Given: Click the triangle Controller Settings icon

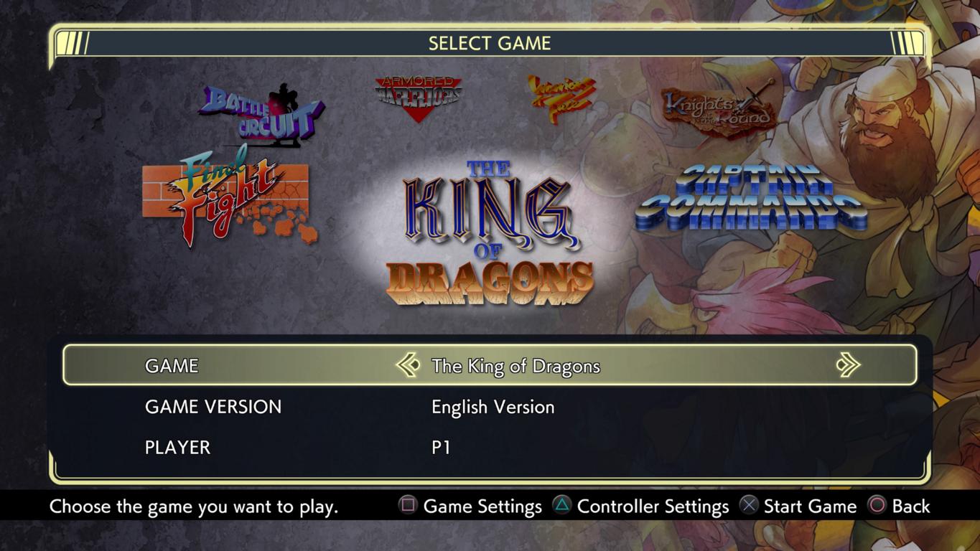Looking at the screenshot, I should (x=562, y=506).
